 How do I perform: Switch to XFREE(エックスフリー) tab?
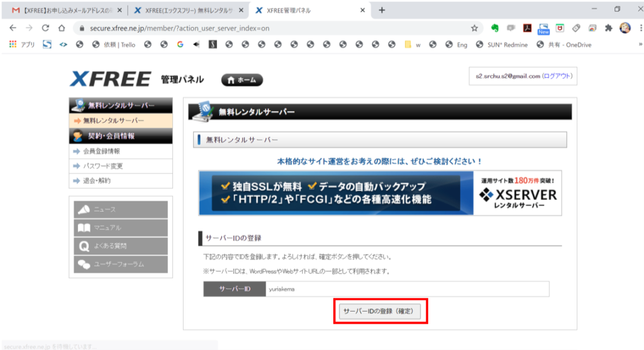pyautogui.click(x=187, y=10)
